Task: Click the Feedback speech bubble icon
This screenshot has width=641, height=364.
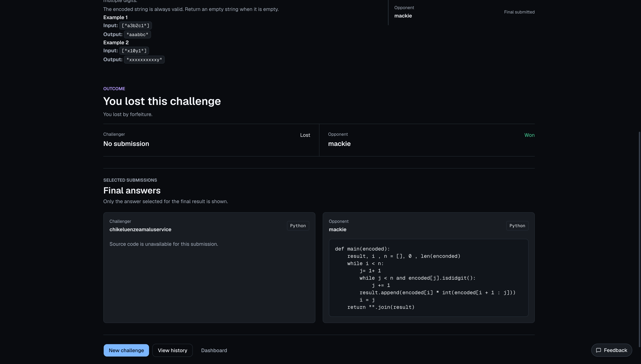Action: click(x=599, y=350)
